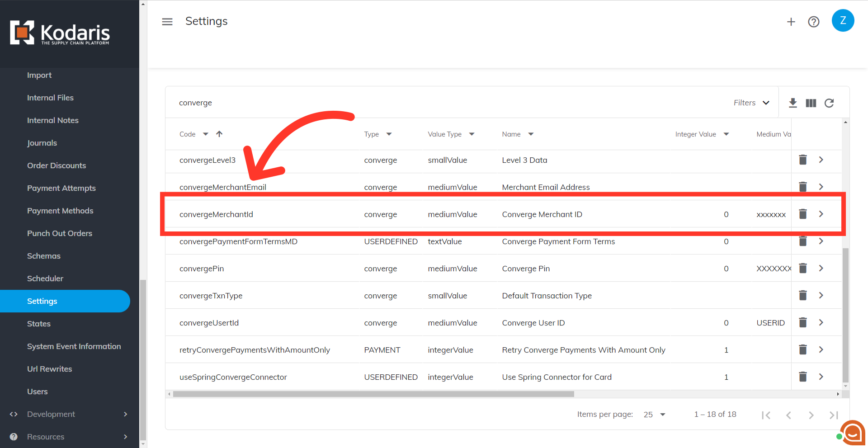This screenshot has height=448, width=868.
Task: Open Internal Files in the sidebar
Action: coord(50,98)
